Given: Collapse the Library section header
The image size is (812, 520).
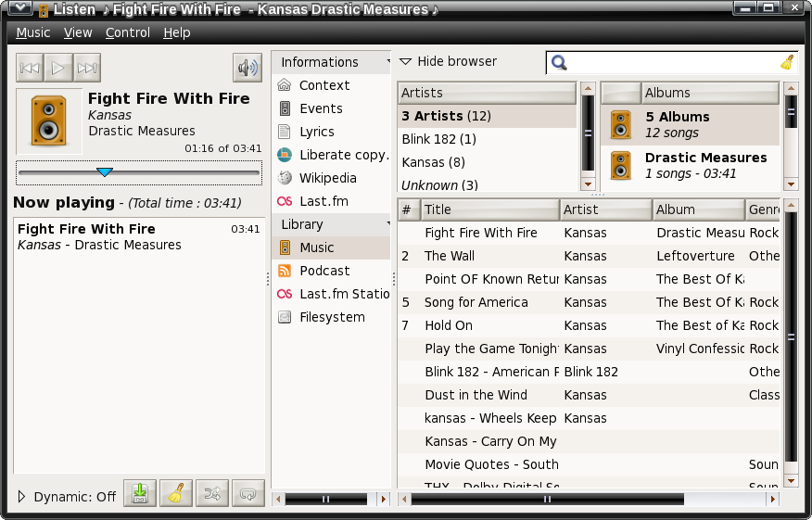Looking at the screenshot, I should pos(331,224).
